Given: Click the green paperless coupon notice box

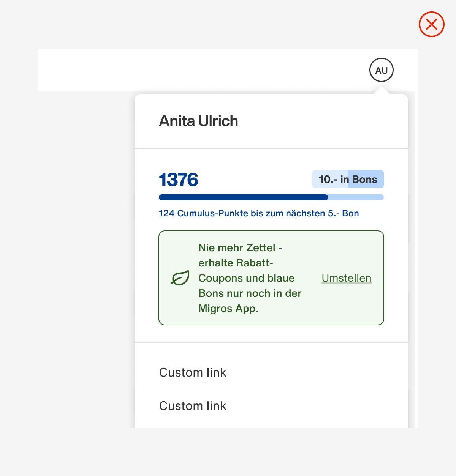Looking at the screenshot, I should 271,278.
